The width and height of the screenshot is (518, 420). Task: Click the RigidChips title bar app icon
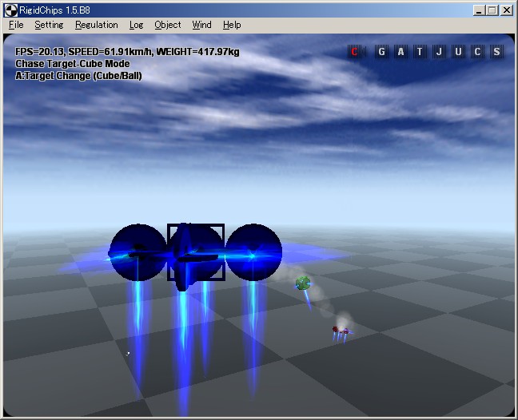click(10, 10)
